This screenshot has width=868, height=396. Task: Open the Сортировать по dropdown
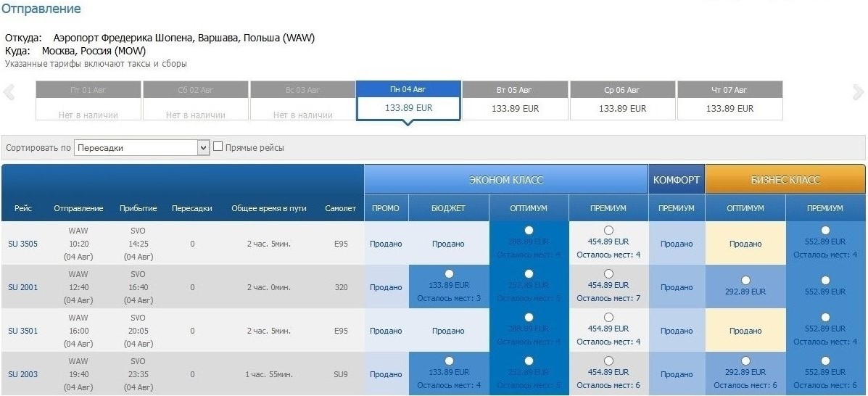[141, 148]
